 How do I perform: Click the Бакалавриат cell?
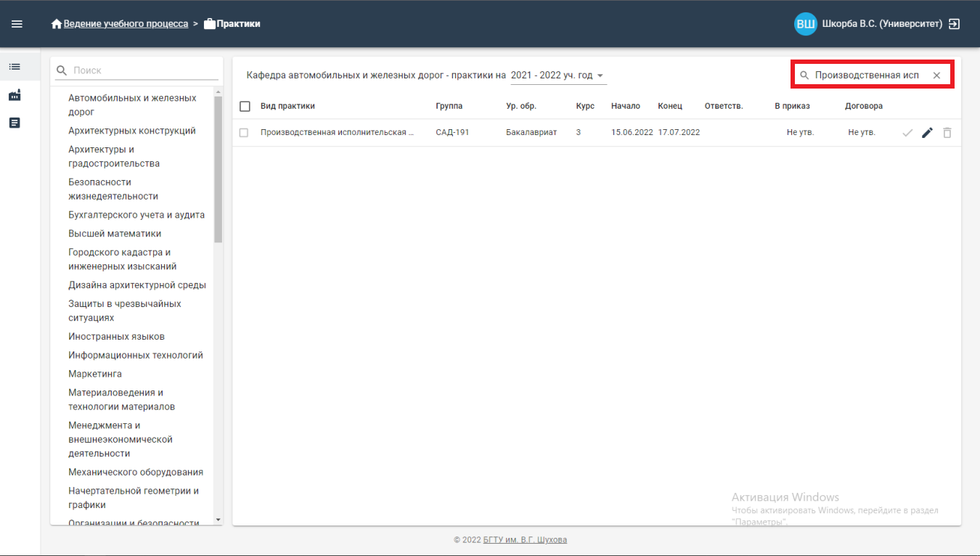click(531, 133)
